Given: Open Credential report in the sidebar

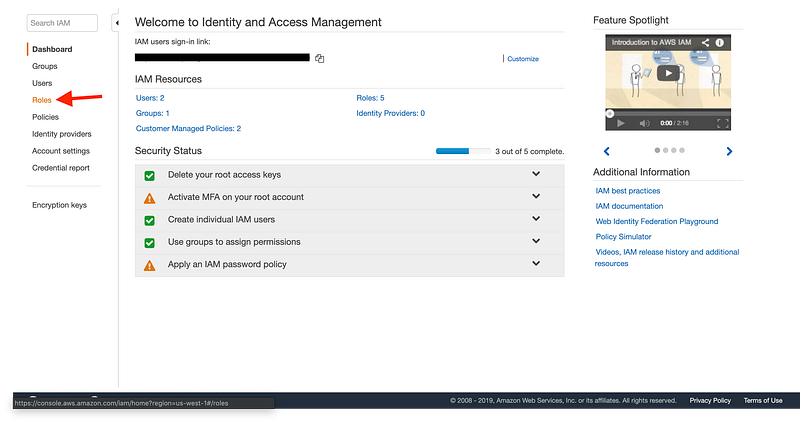Looking at the screenshot, I should (61, 168).
